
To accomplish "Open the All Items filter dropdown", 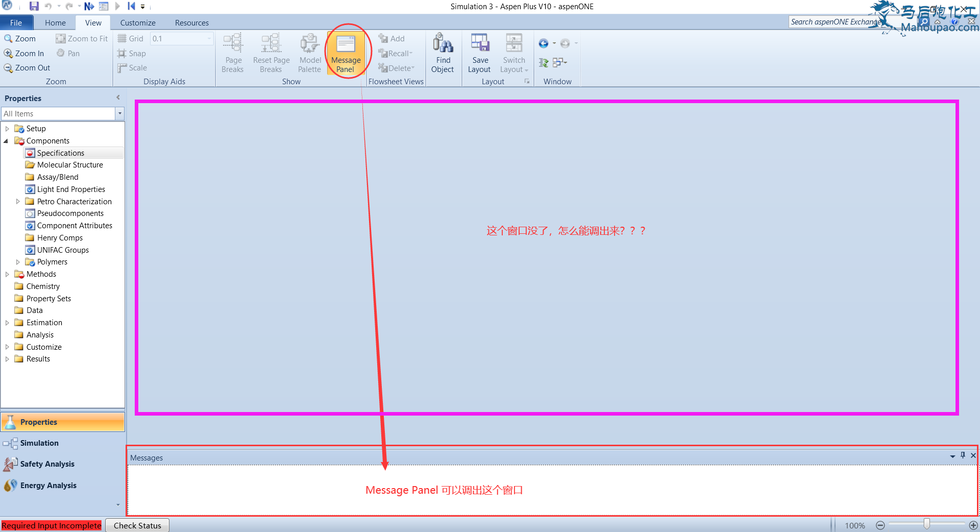I will coord(119,113).
